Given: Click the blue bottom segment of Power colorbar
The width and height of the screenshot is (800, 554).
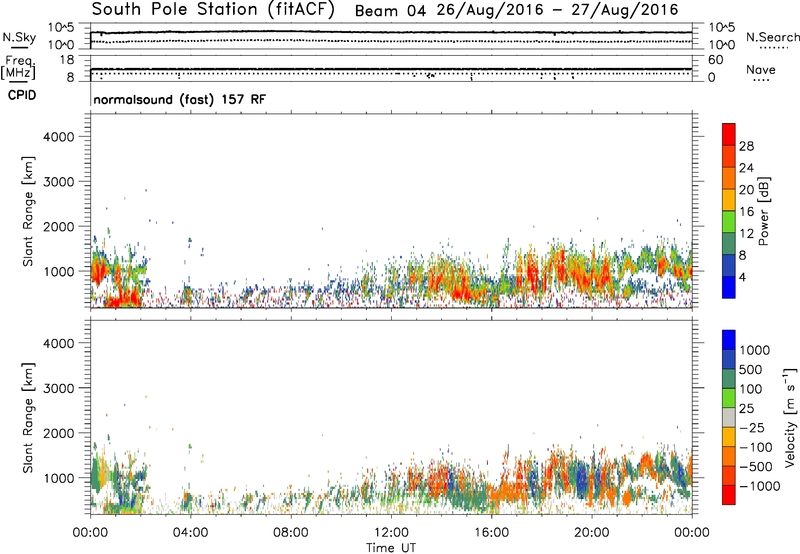Looking at the screenshot, I should tap(729, 287).
